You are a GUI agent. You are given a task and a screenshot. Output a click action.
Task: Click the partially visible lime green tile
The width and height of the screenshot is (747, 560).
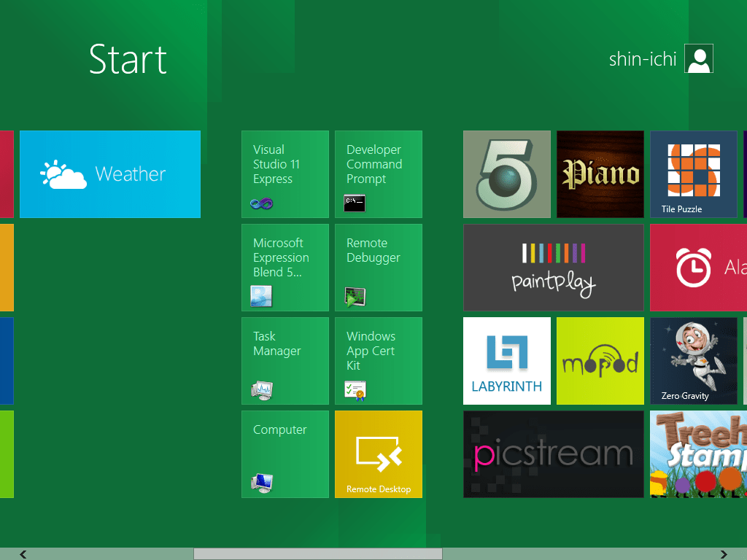pyautogui.click(x=7, y=454)
